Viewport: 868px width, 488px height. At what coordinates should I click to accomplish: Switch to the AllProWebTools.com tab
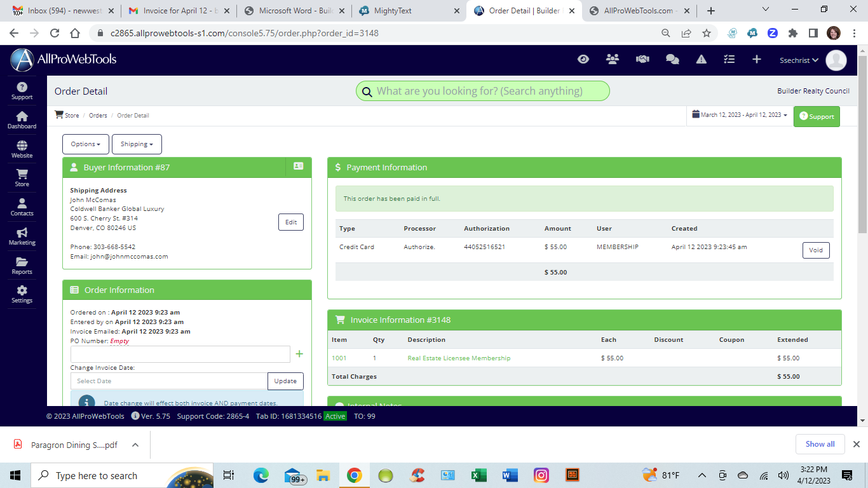pos(639,11)
